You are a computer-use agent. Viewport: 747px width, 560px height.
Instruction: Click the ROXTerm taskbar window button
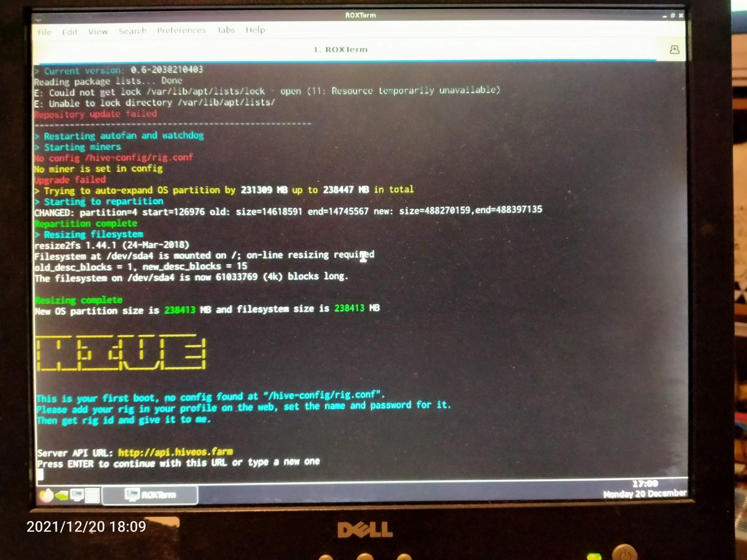pyautogui.click(x=150, y=495)
